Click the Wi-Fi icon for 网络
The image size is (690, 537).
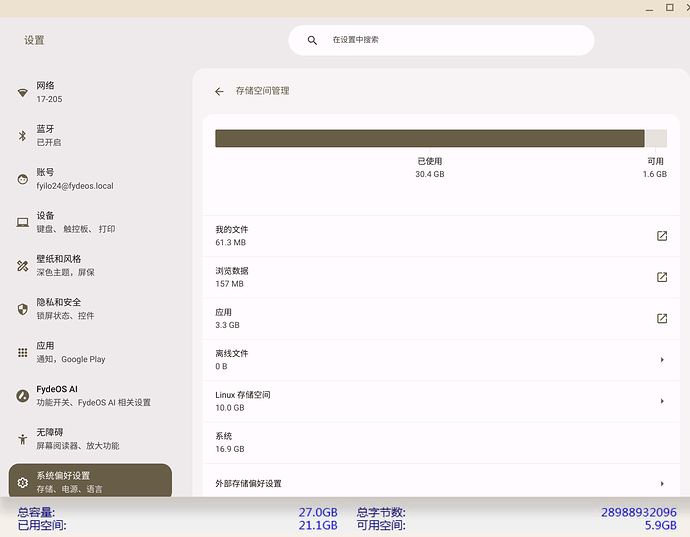click(x=22, y=93)
